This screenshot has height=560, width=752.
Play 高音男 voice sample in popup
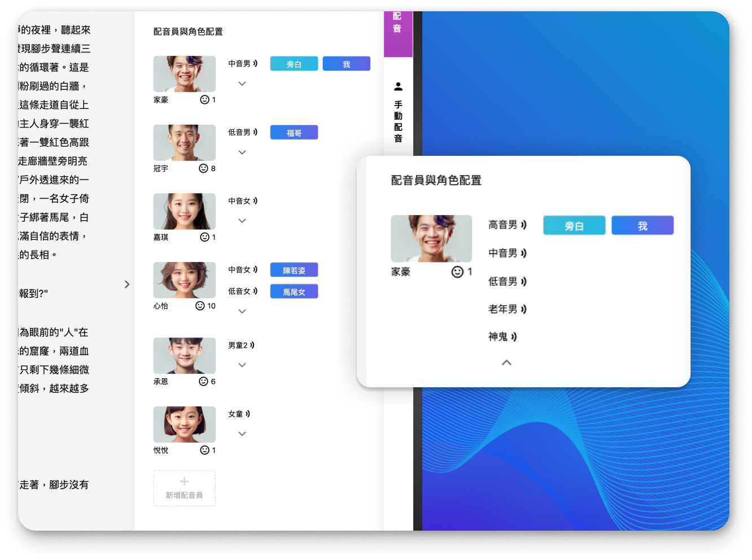[523, 225]
